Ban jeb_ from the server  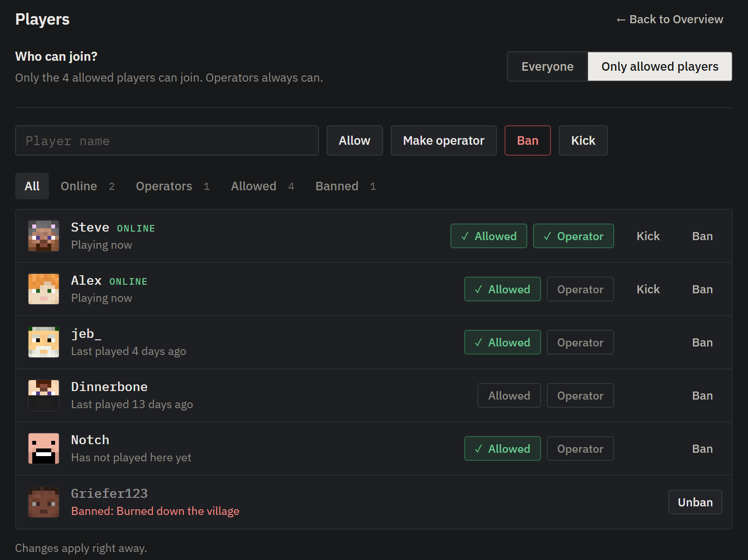tap(702, 342)
